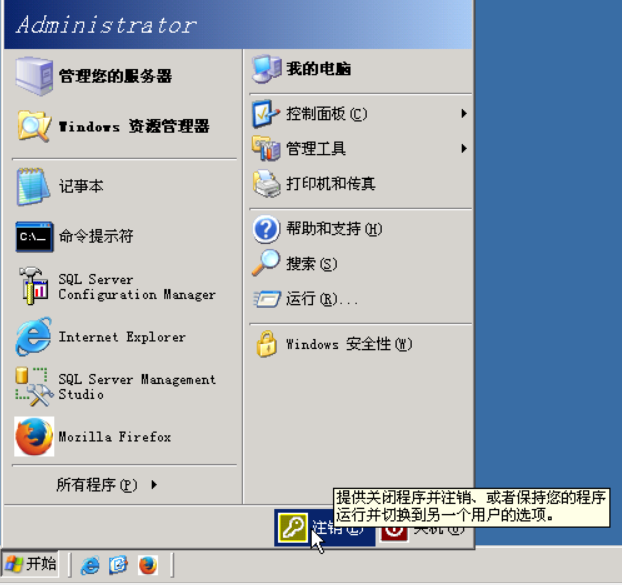
Task: Choose 帮助和支持(H) from the menu
Action: click(x=334, y=229)
